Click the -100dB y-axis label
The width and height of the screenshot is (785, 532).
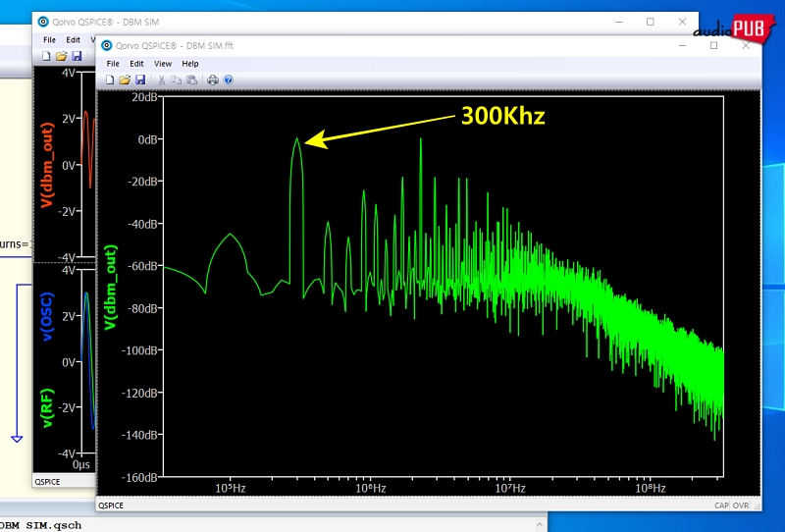139,350
